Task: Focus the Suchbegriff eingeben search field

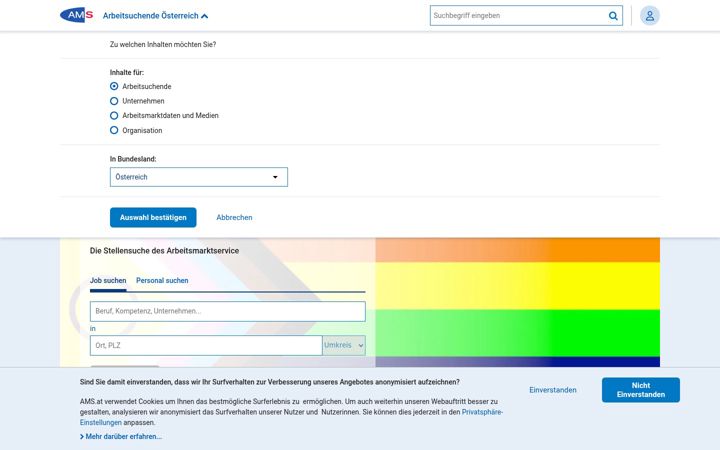Action: click(x=518, y=16)
